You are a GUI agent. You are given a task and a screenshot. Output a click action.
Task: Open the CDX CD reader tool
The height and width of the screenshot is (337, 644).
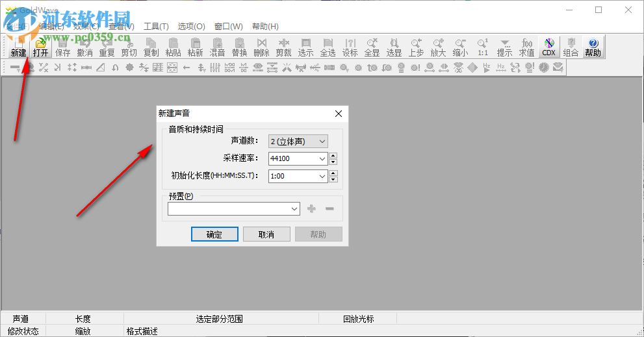(x=548, y=47)
